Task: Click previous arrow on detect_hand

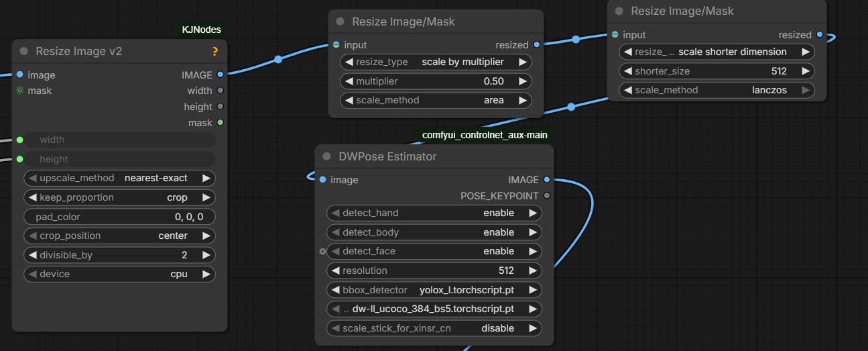Action: click(x=335, y=213)
